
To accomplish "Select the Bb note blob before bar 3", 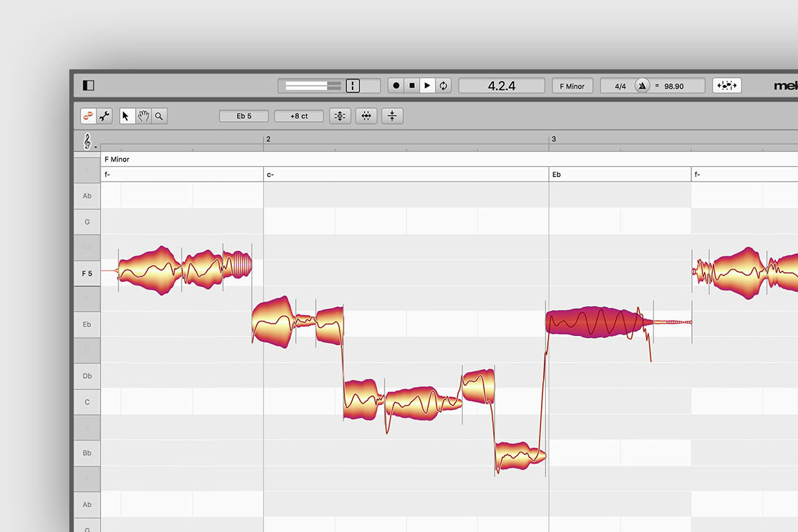I will 520,455.
